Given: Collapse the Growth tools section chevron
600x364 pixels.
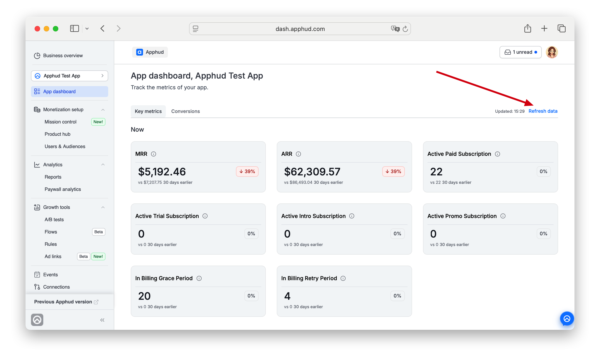Looking at the screenshot, I should (x=103, y=207).
